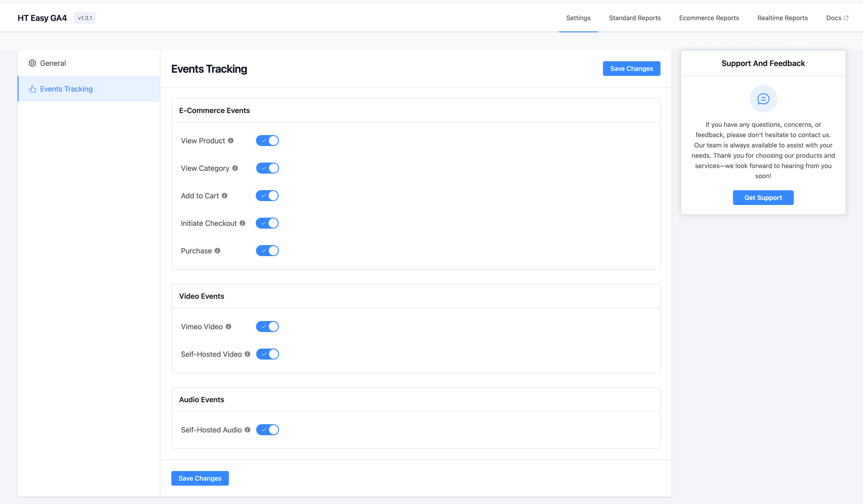Viewport: 863px width, 504px height.
Task: Click the View Category label
Action: click(x=205, y=168)
